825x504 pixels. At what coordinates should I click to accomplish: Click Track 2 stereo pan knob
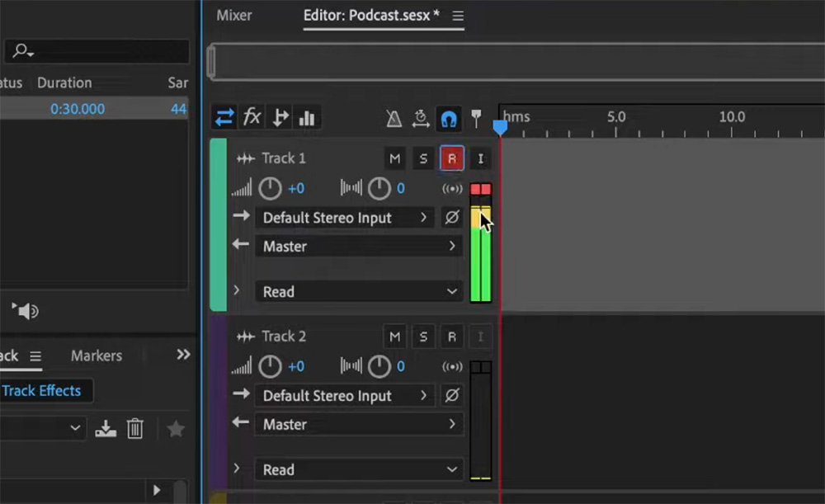pos(379,367)
